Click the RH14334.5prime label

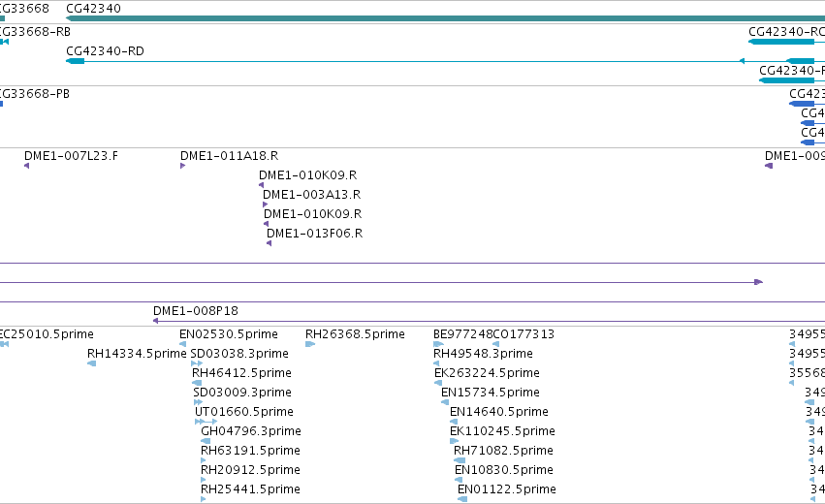coord(137,354)
